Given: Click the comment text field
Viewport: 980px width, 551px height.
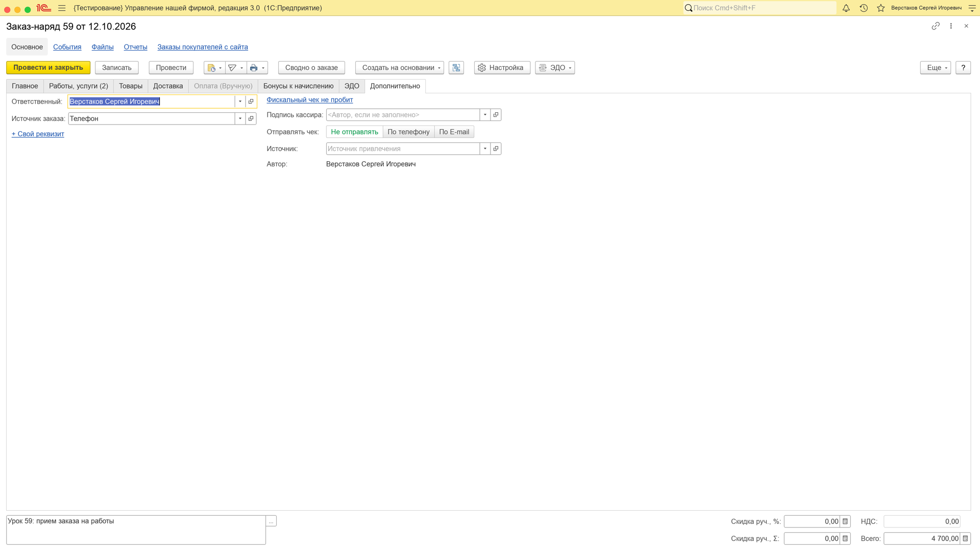Looking at the screenshot, I should click(x=136, y=530).
